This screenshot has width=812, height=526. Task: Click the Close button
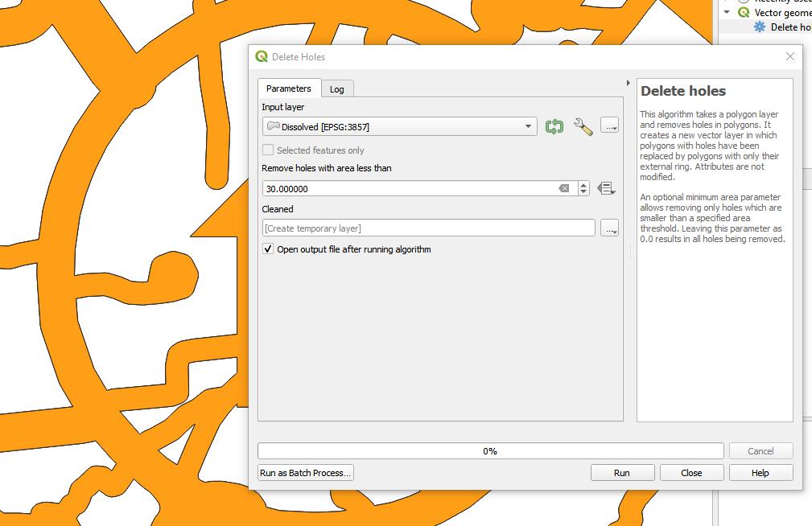691,473
